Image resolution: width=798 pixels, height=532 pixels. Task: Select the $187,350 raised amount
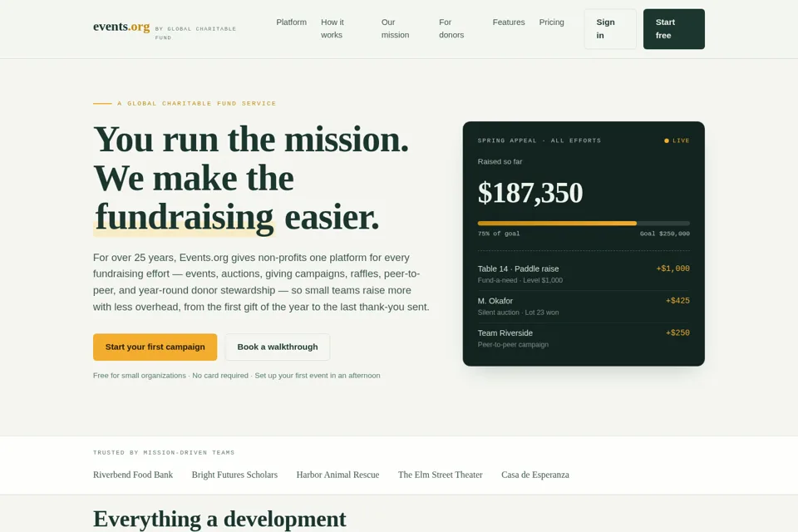click(x=530, y=193)
